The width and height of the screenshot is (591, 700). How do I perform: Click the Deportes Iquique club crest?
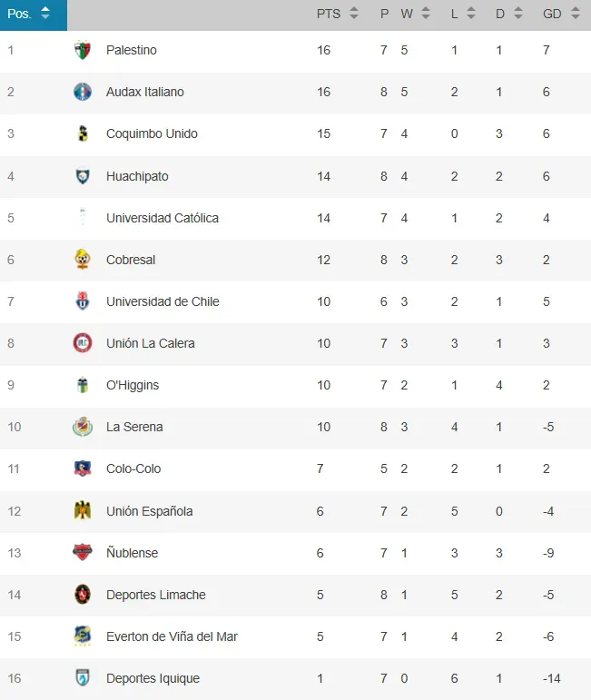point(83,677)
